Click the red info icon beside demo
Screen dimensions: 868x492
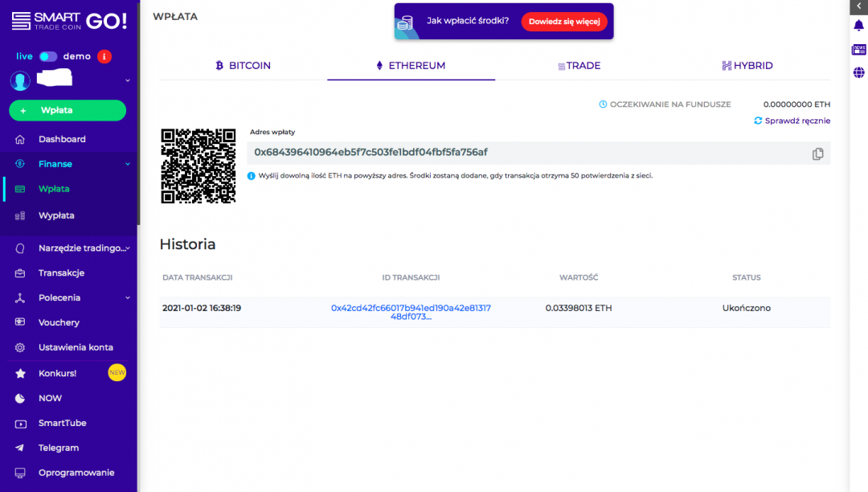pyautogui.click(x=104, y=56)
